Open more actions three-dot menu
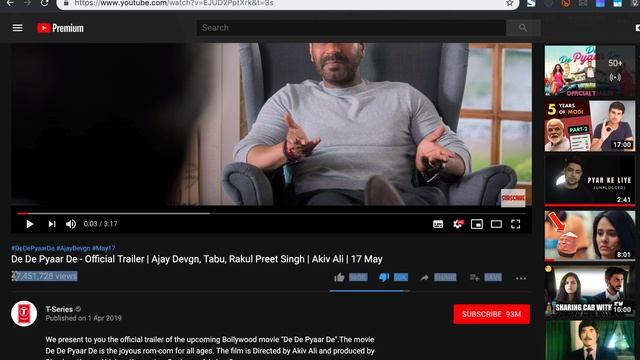 [521, 278]
